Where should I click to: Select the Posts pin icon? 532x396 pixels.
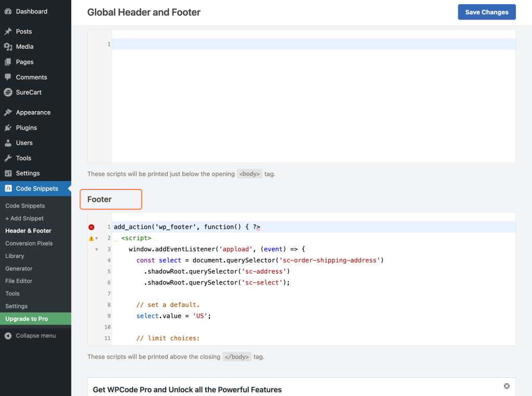pos(7,31)
